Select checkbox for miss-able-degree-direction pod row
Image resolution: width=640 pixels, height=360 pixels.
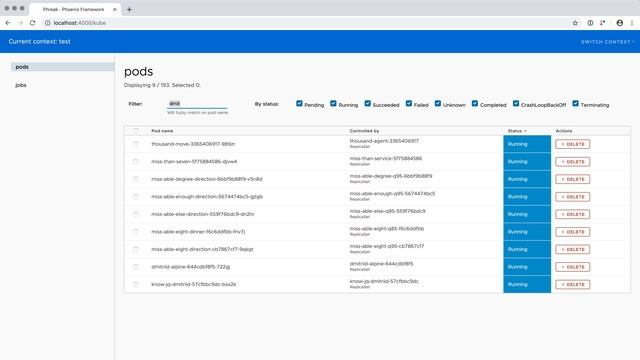(136, 179)
